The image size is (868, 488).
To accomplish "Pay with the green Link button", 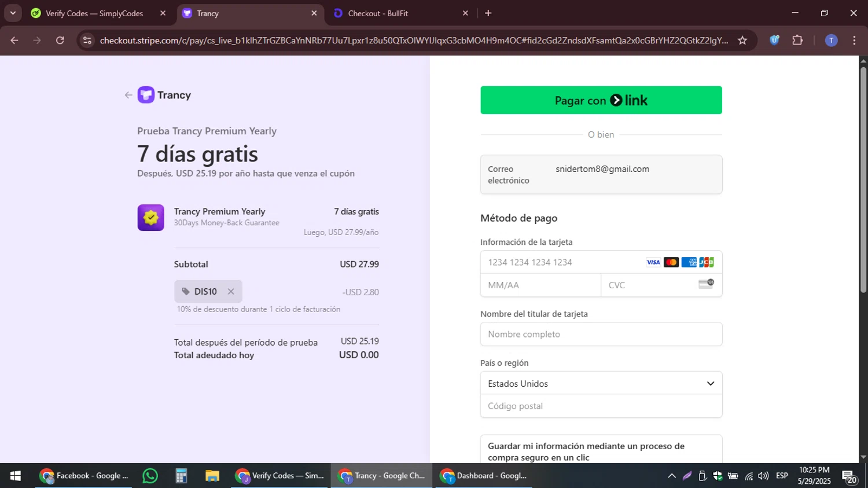I will pos(601,100).
